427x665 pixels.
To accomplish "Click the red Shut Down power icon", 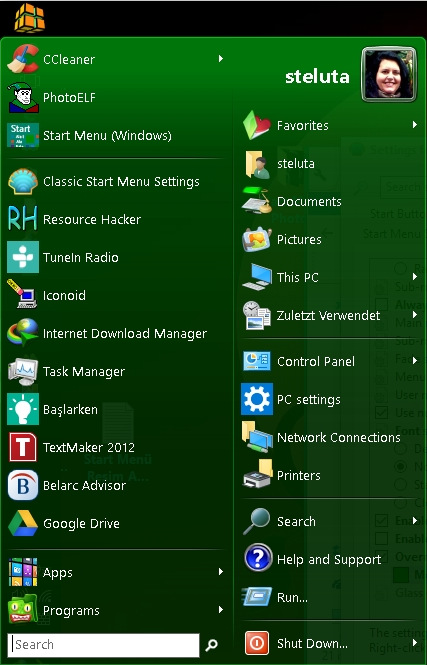I will click(x=257, y=643).
